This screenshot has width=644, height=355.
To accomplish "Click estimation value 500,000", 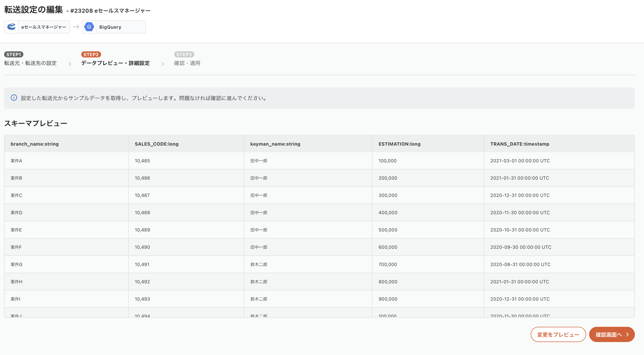I will pos(388,230).
